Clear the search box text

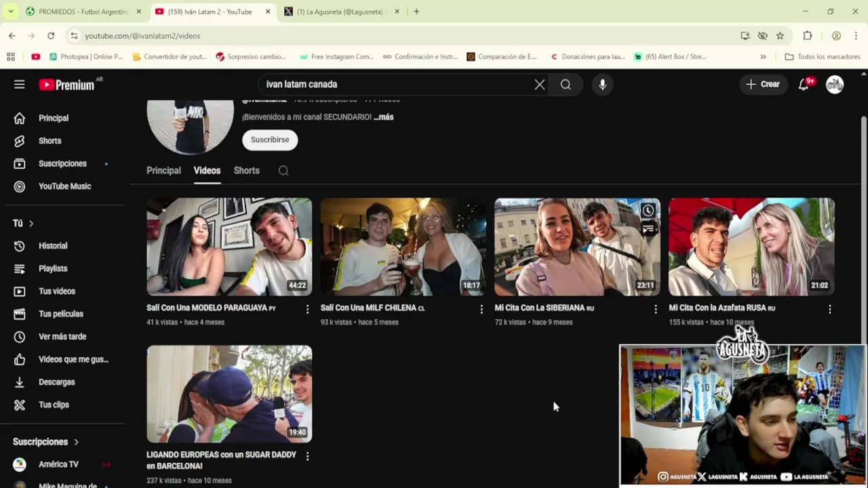539,84
